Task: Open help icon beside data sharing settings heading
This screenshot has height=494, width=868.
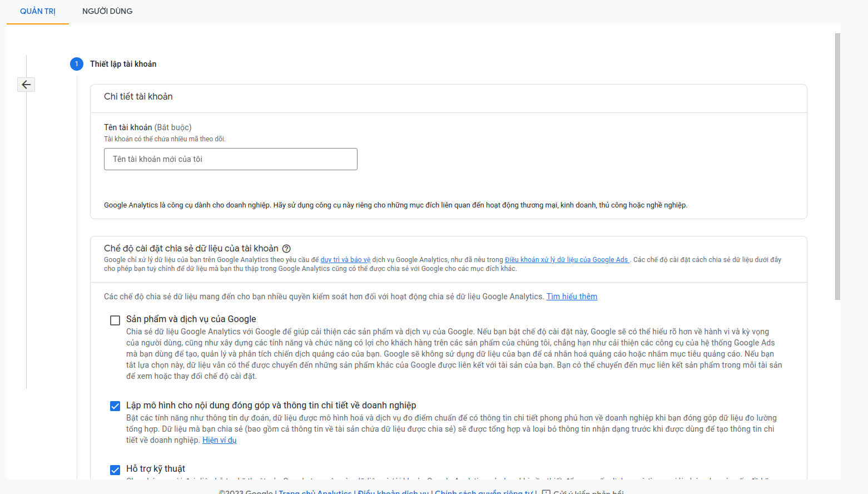Action: tap(286, 249)
